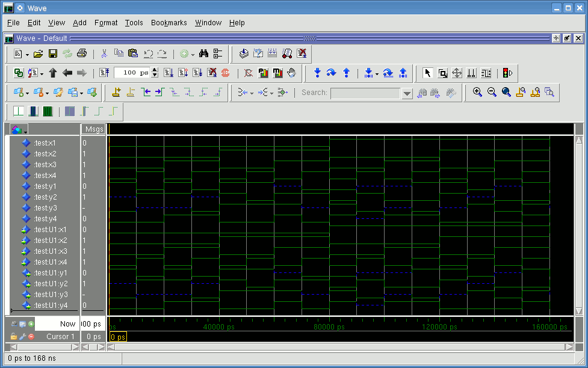The image size is (588, 368).
Task: Click the Zoom In magnifier icon
Action: coord(477,92)
